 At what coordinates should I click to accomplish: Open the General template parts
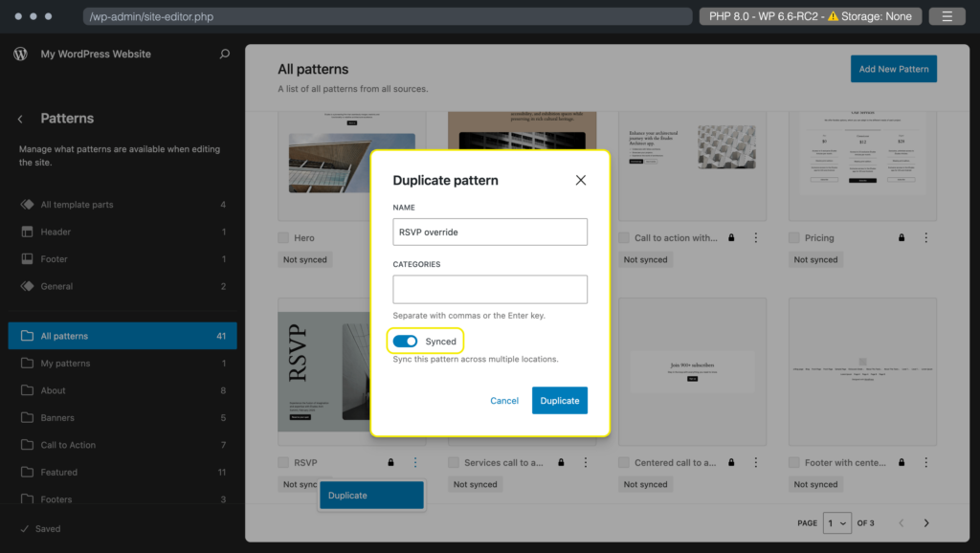point(122,286)
